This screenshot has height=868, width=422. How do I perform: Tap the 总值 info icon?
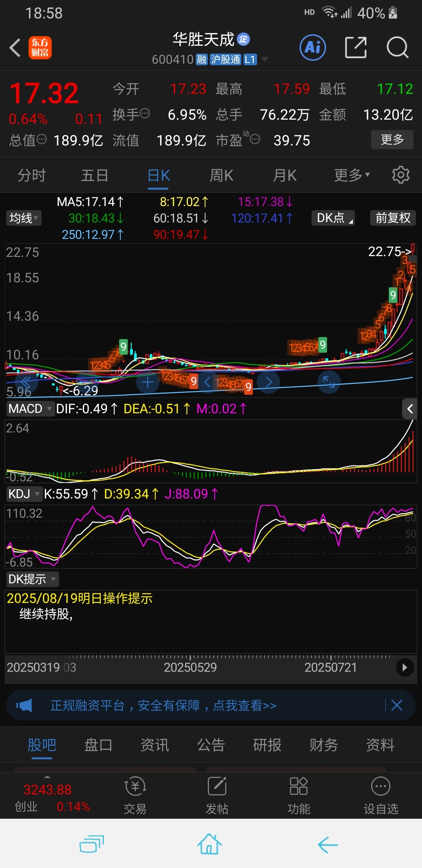[41, 139]
